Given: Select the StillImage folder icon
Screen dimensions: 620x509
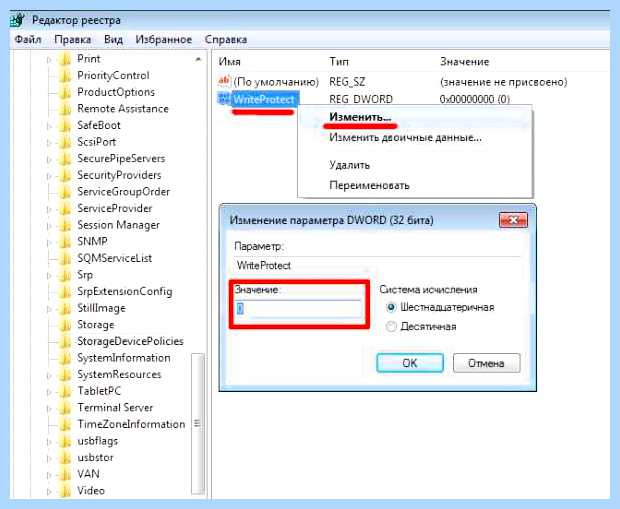Looking at the screenshot, I should point(65,308).
